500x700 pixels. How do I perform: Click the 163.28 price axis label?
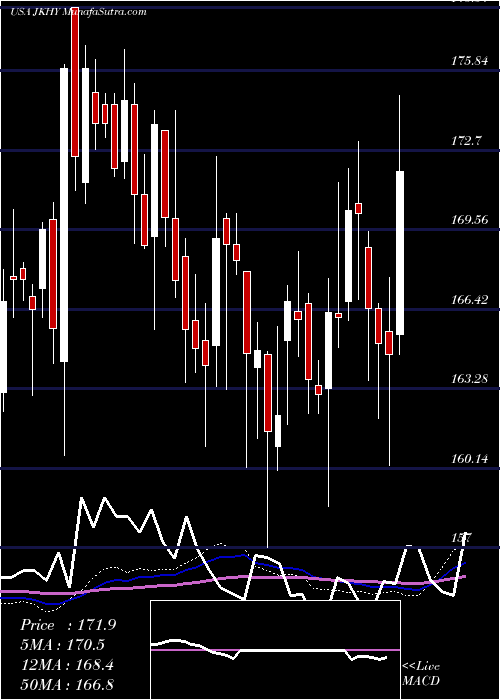(x=469, y=379)
